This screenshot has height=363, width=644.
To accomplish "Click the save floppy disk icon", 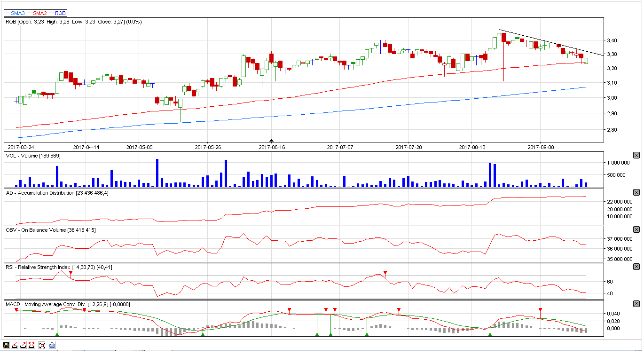I will (6, 345).
